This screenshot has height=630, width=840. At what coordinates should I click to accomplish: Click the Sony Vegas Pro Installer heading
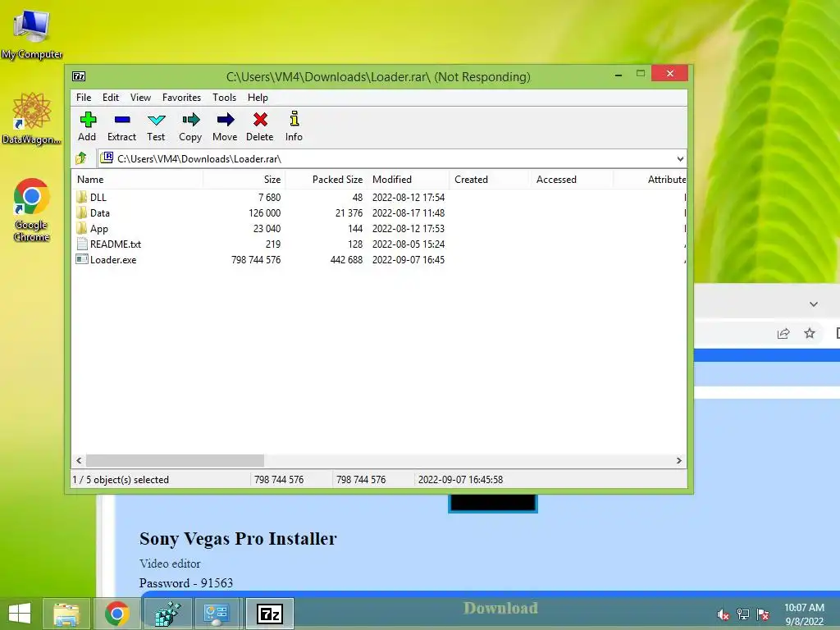tap(238, 538)
